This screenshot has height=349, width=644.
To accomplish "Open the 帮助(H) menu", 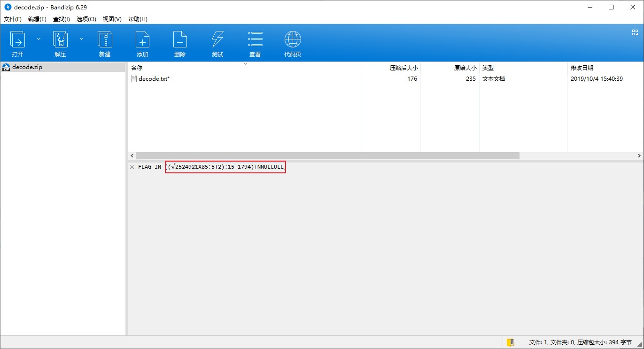I will pyautogui.click(x=138, y=19).
